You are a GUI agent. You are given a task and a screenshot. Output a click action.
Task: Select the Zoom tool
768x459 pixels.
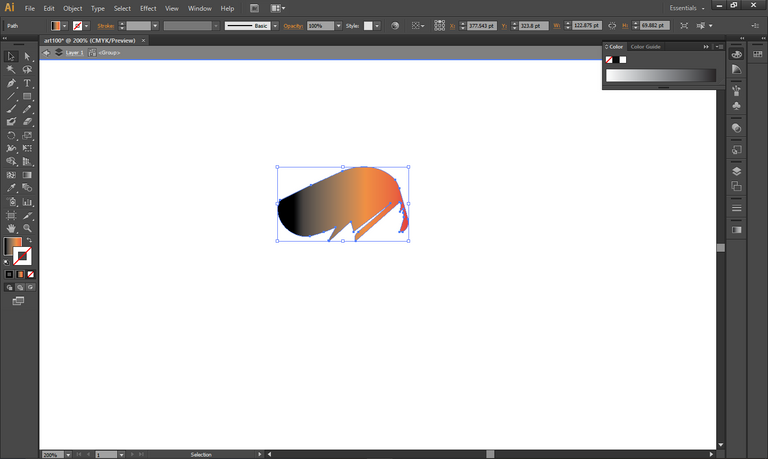pos(27,228)
